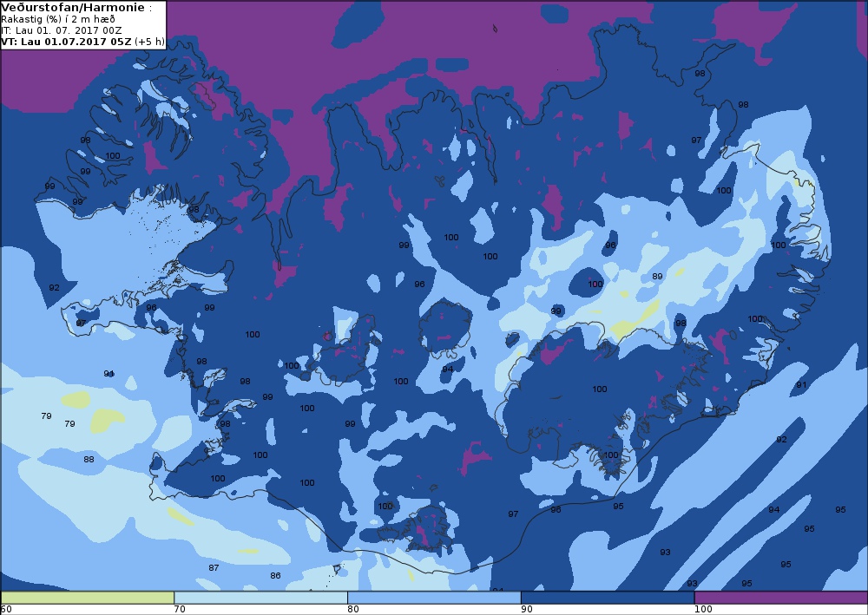Click the legend scale label 80
This screenshot has height=615, width=868.
coord(353,610)
